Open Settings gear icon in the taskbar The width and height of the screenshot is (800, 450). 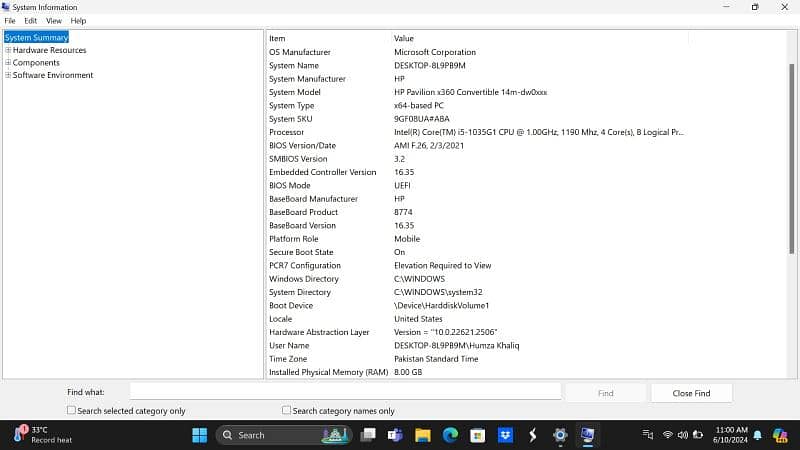click(560, 435)
